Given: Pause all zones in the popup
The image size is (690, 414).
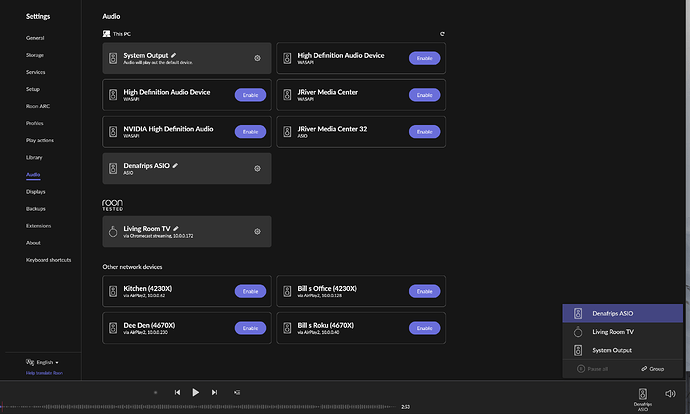Looking at the screenshot, I should pos(592,369).
